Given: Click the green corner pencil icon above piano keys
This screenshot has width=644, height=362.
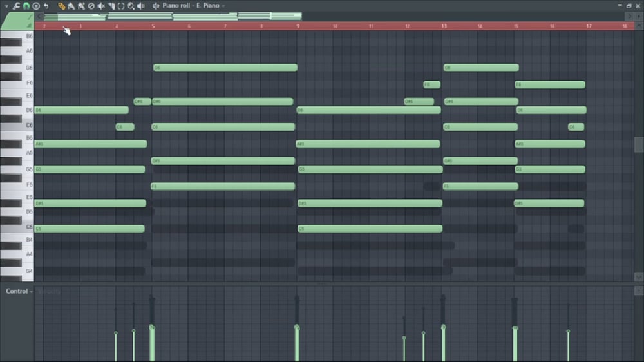Looking at the screenshot, I should coord(29,17).
